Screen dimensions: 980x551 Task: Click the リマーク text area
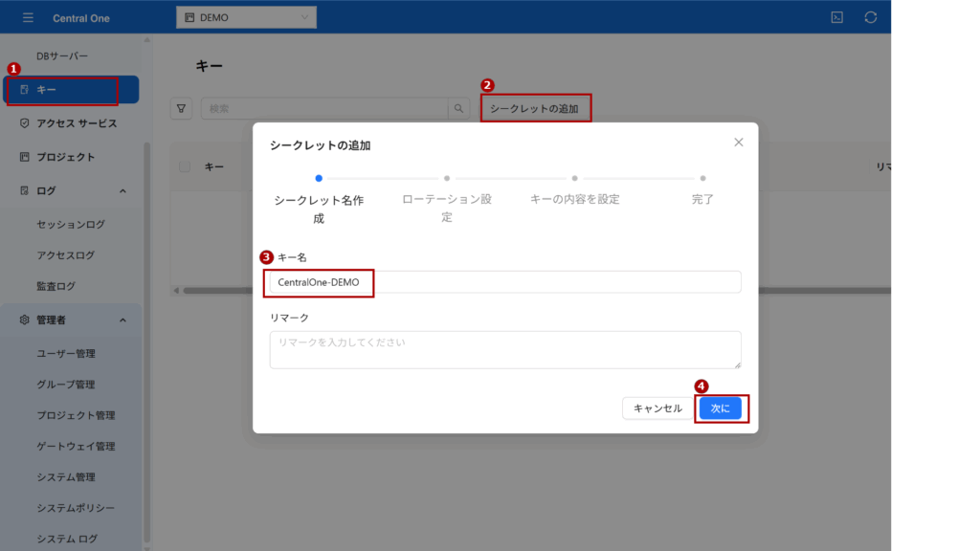tap(504, 349)
